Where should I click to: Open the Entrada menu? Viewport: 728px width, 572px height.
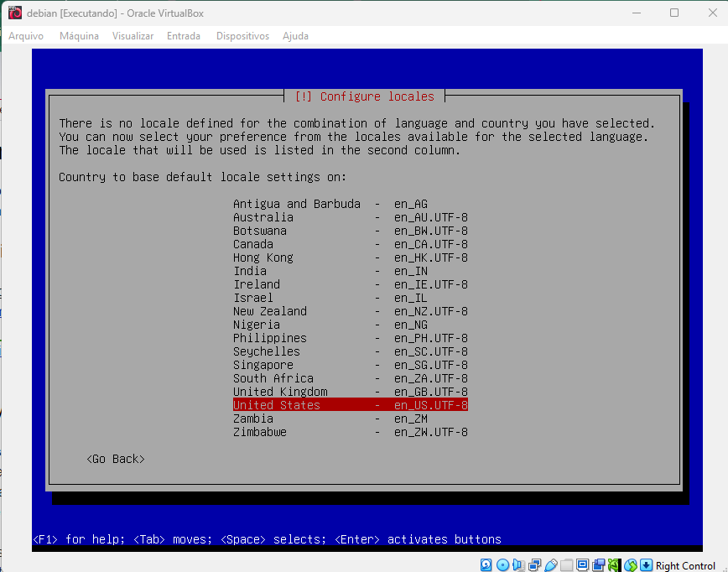click(x=184, y=36)
